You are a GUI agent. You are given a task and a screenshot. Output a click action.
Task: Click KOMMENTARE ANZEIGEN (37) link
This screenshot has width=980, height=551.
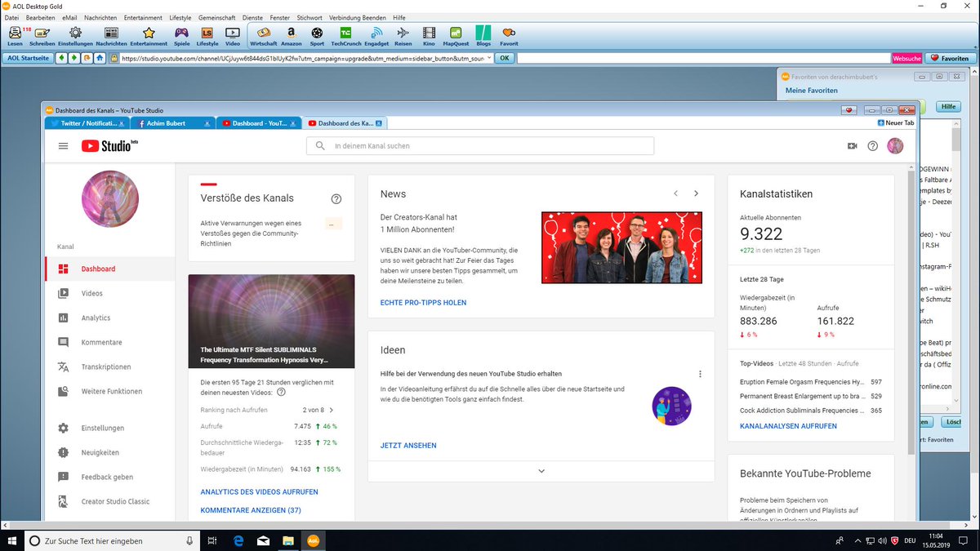[x=251, y=510]
